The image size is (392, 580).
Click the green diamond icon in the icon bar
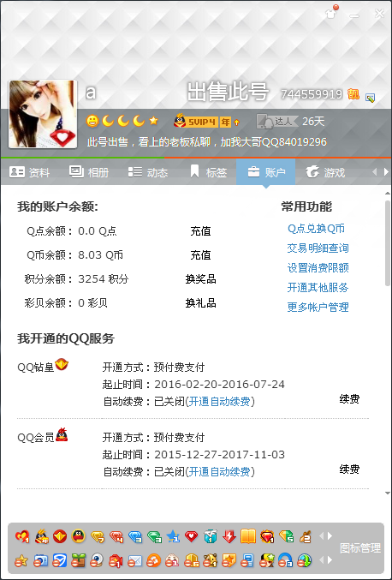pyautogui.click(x=154, y=536)
